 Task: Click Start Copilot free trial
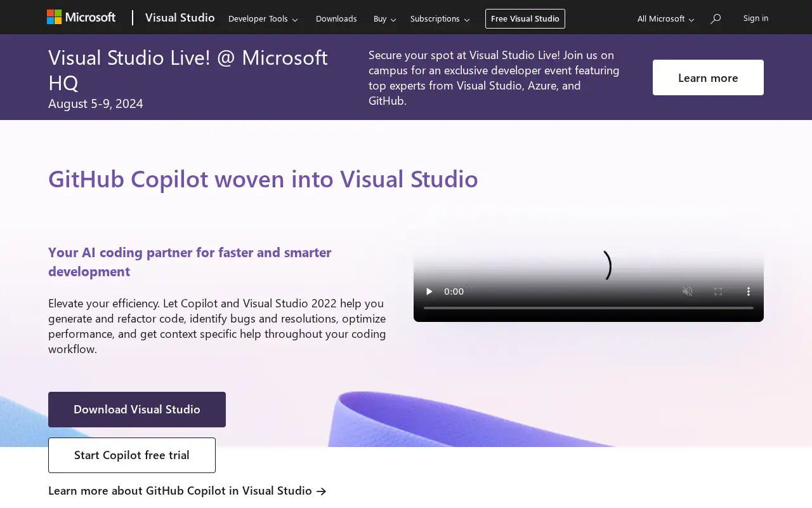(x=132, y=455)
